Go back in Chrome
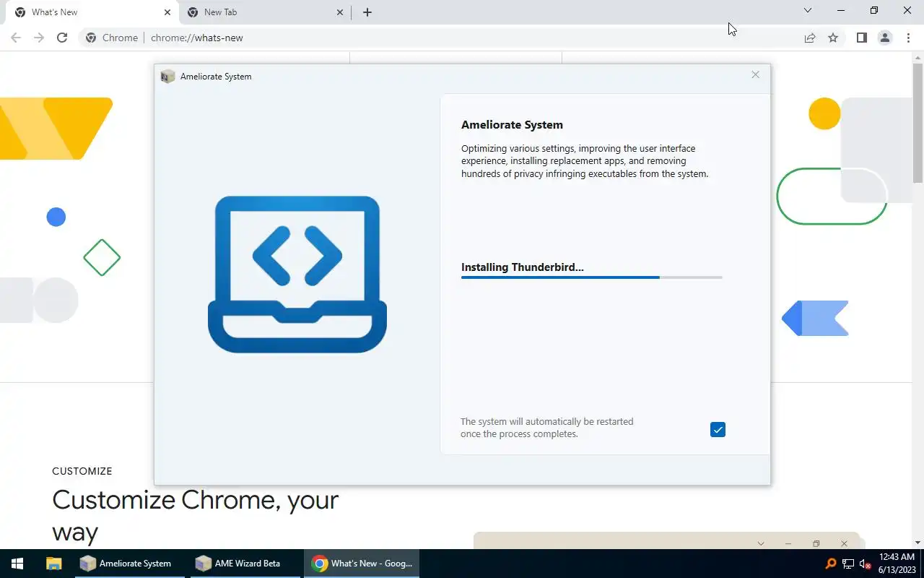Screen dimensions: 924x578 pos(16,38)
